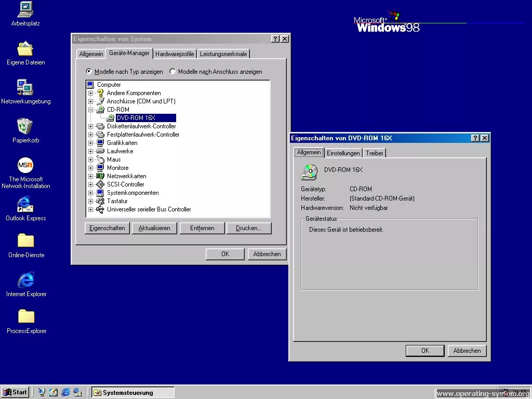Expand the Systemkomponenten tree node

point(90,193)
